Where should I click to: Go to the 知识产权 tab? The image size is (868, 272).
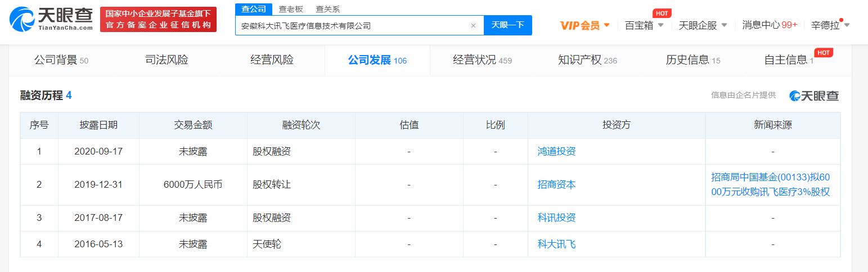coord(587,60)
